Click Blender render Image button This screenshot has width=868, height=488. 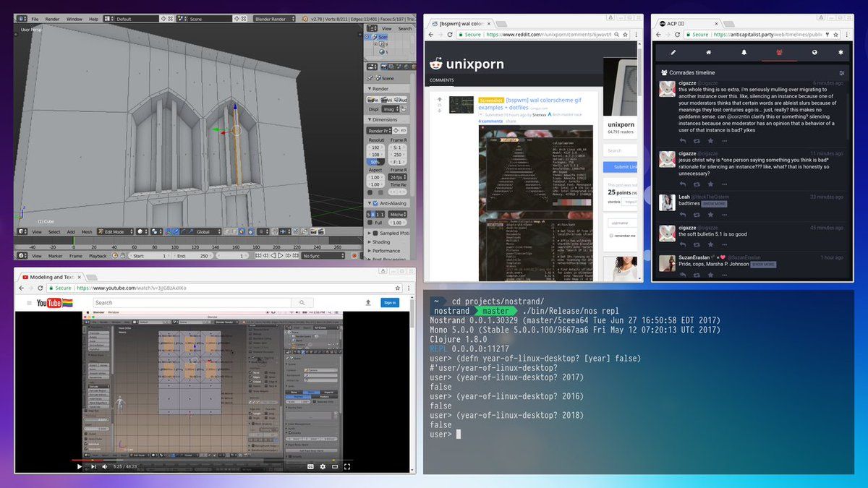click(375, 100)
